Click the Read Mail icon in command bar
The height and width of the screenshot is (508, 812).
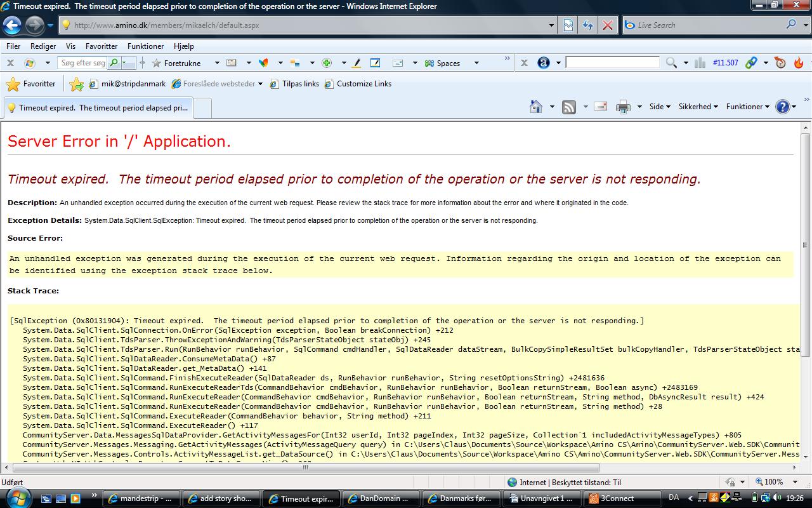[x=601, y=106]
